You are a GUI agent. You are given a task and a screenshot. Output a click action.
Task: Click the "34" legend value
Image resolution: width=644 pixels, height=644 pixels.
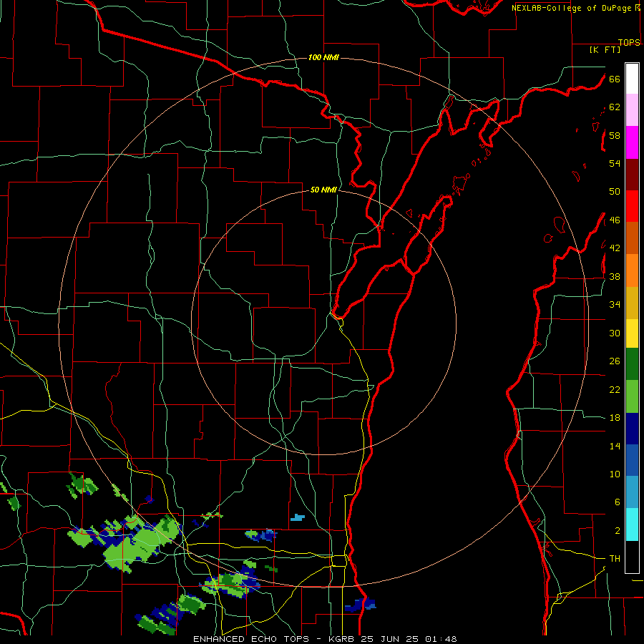pyautogui.click(x=615, y=305)
